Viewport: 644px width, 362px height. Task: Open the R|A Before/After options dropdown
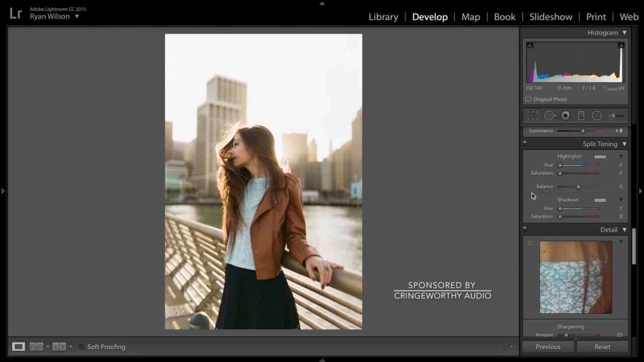coord(48,347)
